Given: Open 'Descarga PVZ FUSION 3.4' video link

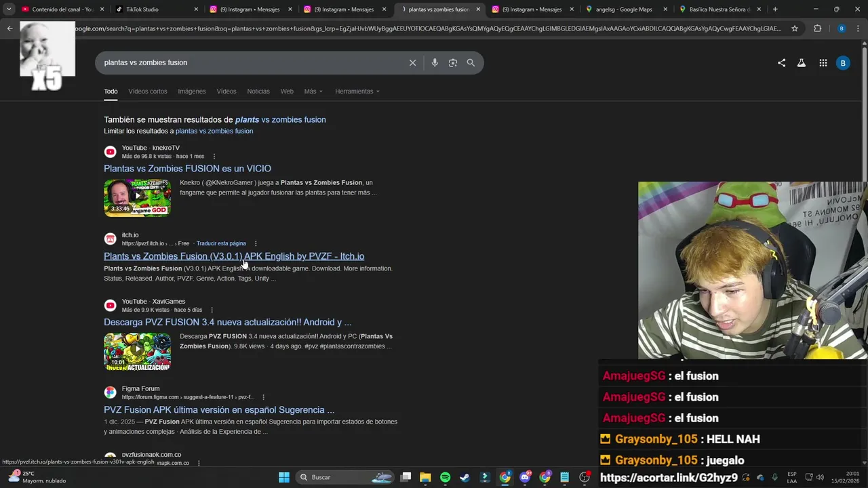Looking at the screenshot, I should pyautogui.click(x=227, y=322).
